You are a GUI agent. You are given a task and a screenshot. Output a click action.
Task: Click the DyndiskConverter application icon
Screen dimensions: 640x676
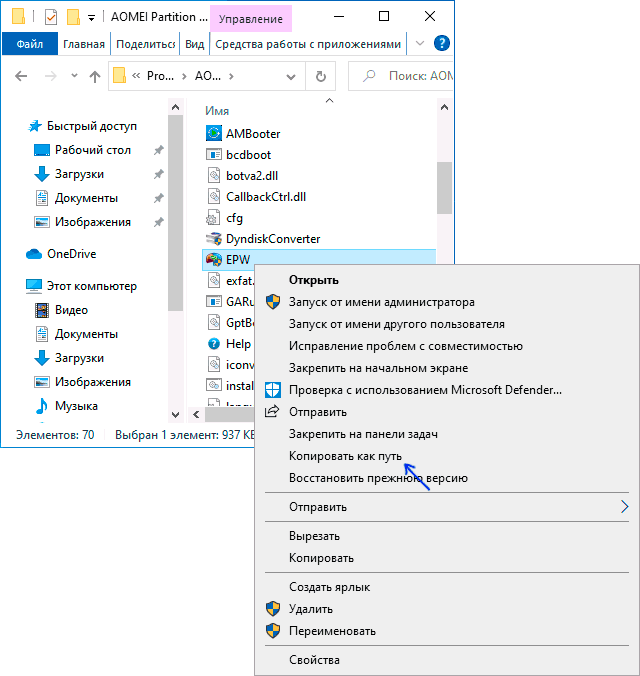213,238
